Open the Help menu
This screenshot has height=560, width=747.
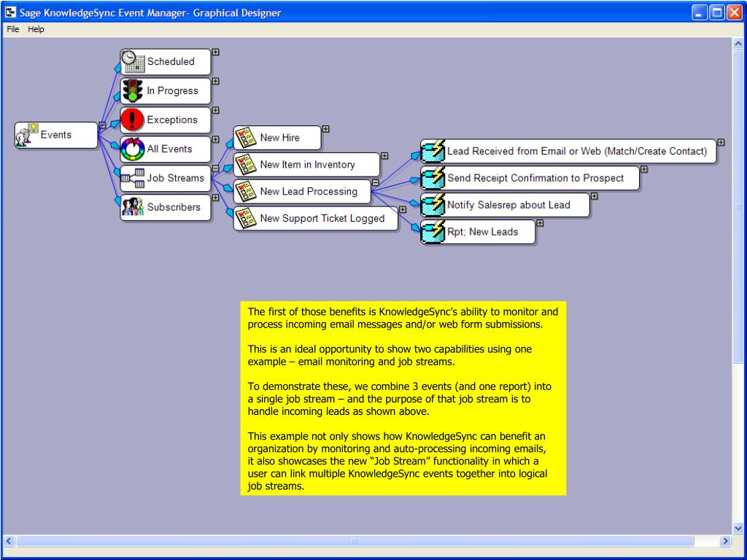pos(36,29)
